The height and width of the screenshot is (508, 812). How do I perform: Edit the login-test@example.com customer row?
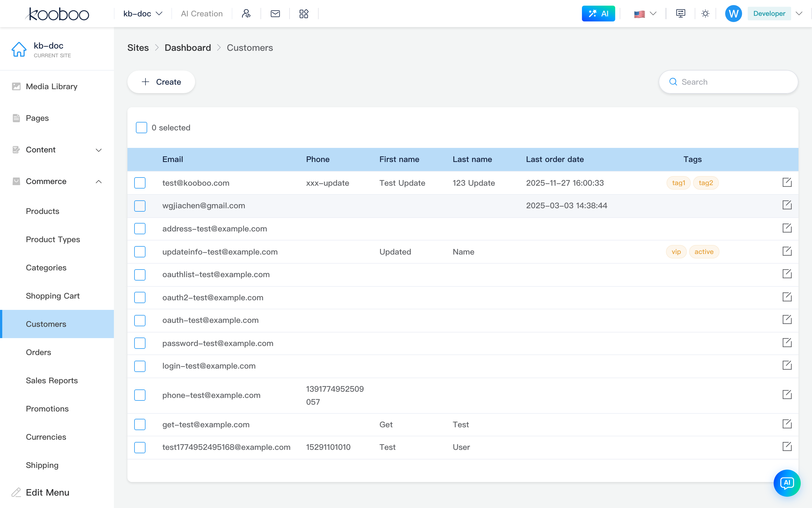point(787,365)
